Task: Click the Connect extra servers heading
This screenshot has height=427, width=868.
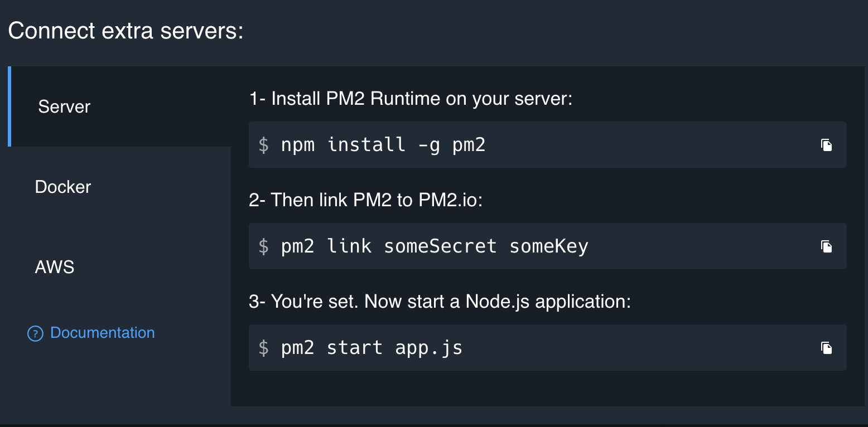Action: pyautogui.click(x=126, y=31)
